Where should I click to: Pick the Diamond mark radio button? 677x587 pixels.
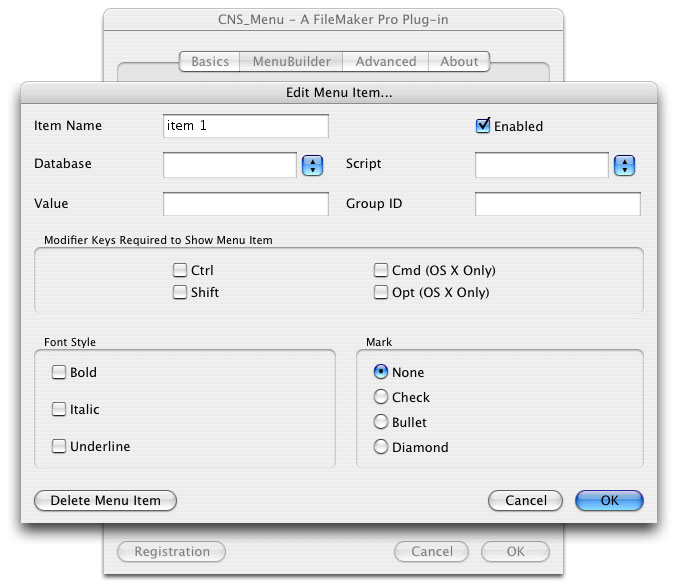(x=381, y=447)
